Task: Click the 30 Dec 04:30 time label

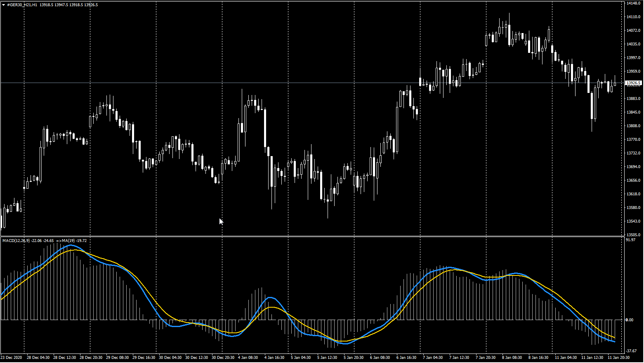Action: (x=170, y=358)
